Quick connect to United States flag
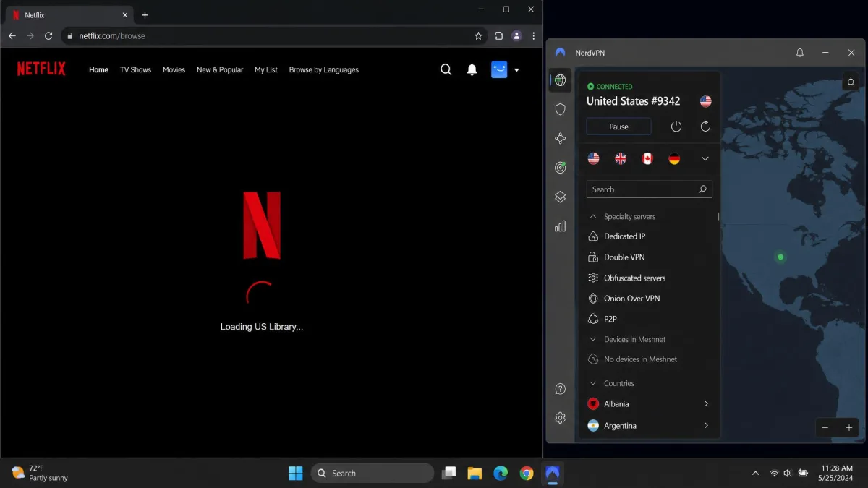 click(x=594, y=158)
